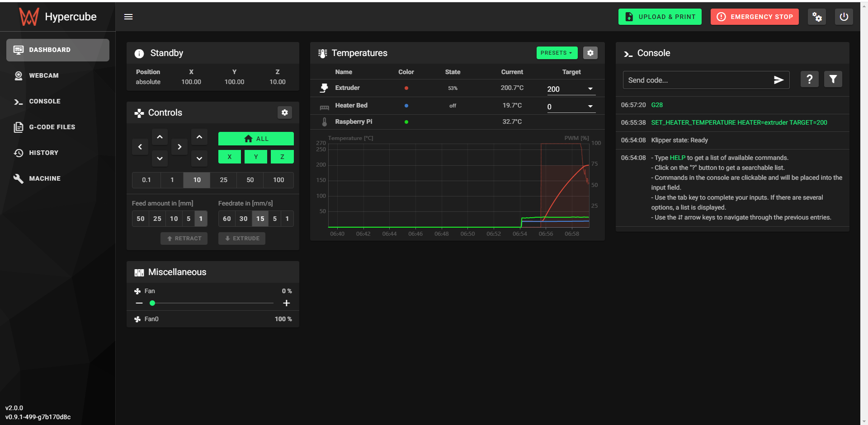Click the G28 command in the console log
Viewport: 868px width, 425px height.
tap(657, 105)
